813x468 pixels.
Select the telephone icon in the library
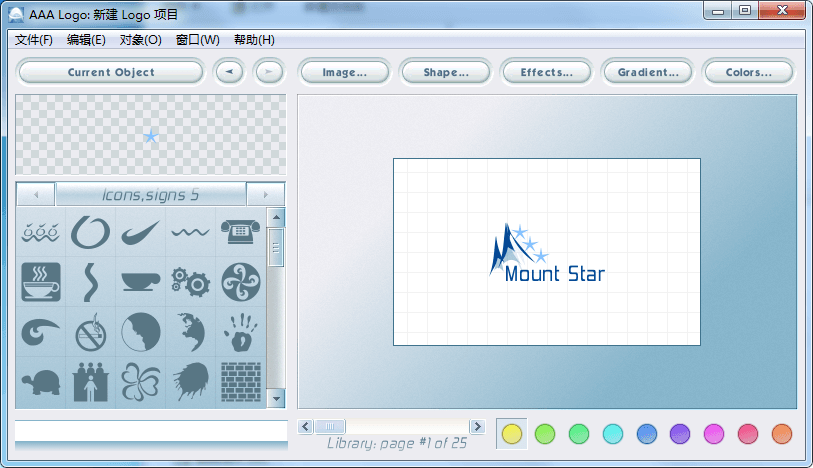point(240,233)
